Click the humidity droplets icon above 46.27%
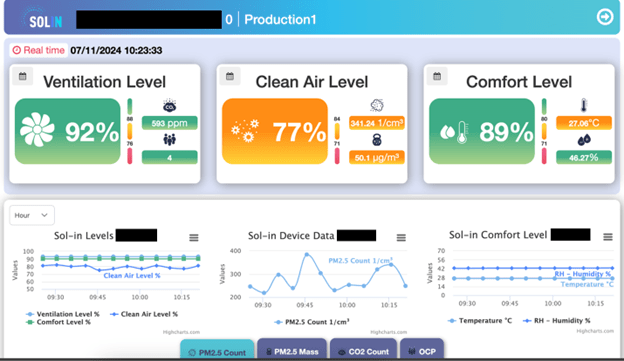 click(584, 140)
